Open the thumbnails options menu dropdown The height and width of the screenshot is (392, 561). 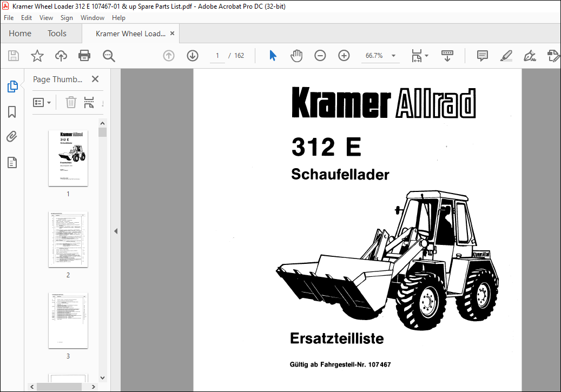[42, 103]
